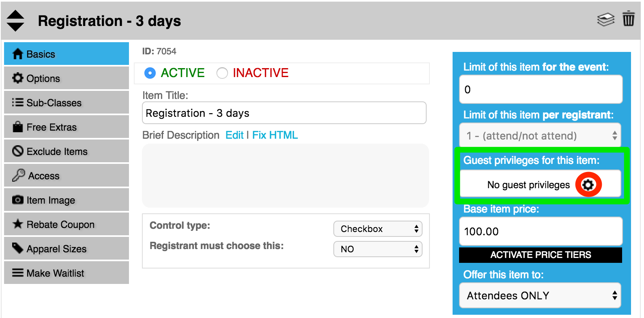Screen dimensions: 644x318
Task: Switch to the Options tab
Action: point(67,78)
